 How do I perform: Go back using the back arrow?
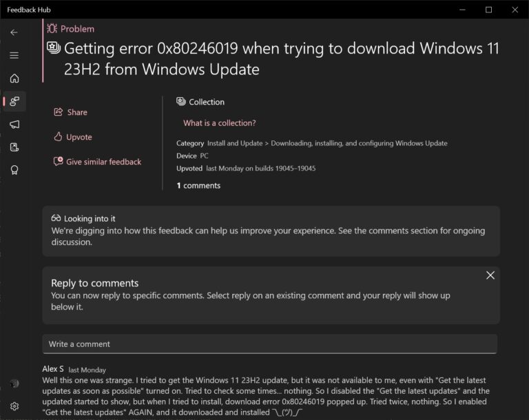(x=14, y=32)
